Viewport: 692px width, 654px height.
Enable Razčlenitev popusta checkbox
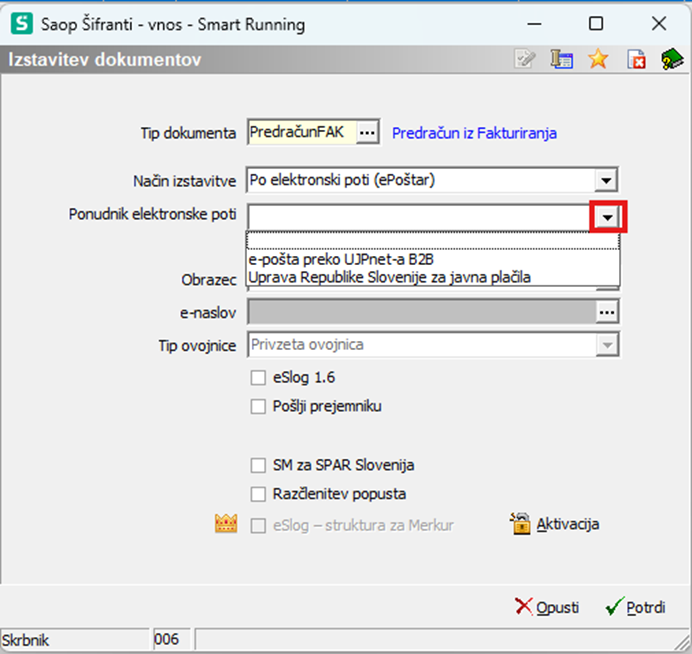pyautogui.click(x=258, y=494)
